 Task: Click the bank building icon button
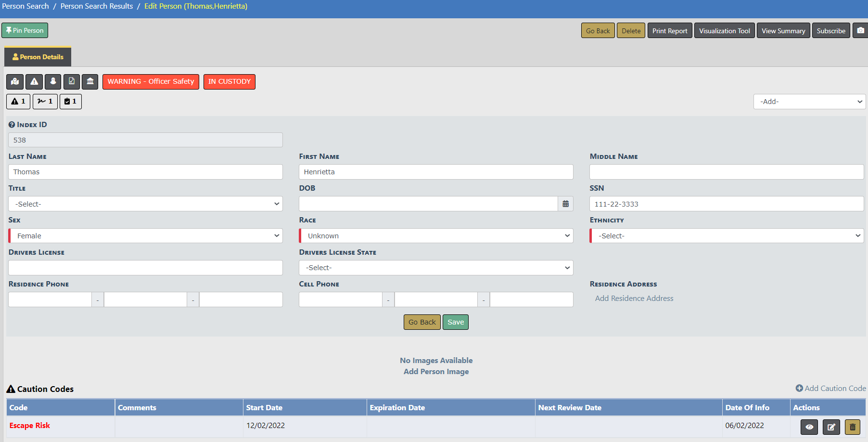click(90, 82)
